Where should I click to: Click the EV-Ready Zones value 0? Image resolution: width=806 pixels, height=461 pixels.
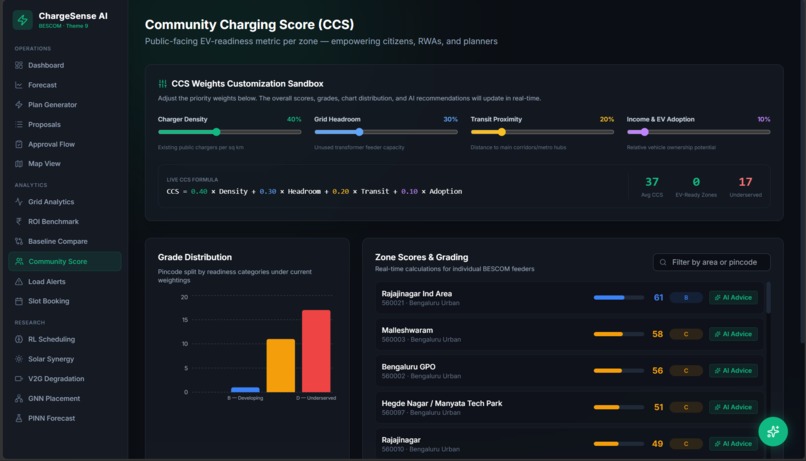[x=696, y=182]
